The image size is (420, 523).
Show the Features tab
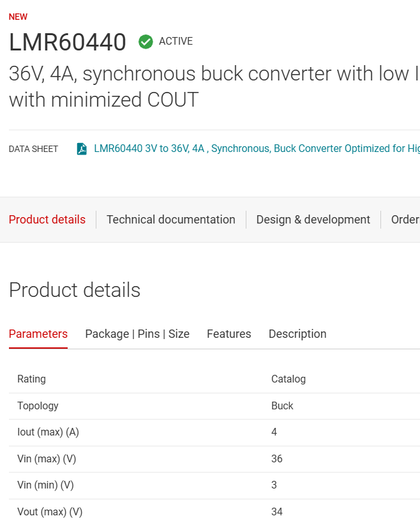click(x=229, y=334)
